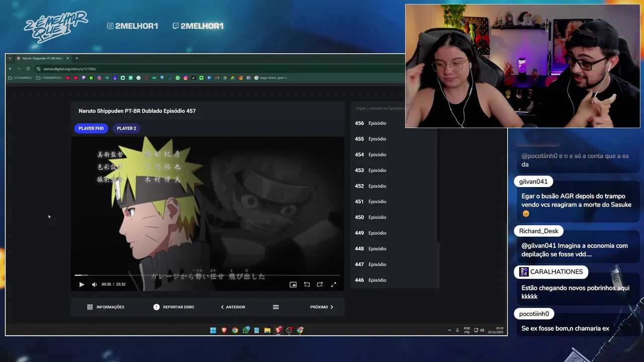This screenshot has height=362, width=644.
Task: Select Episódio 453 in the list
Action: 394,170
